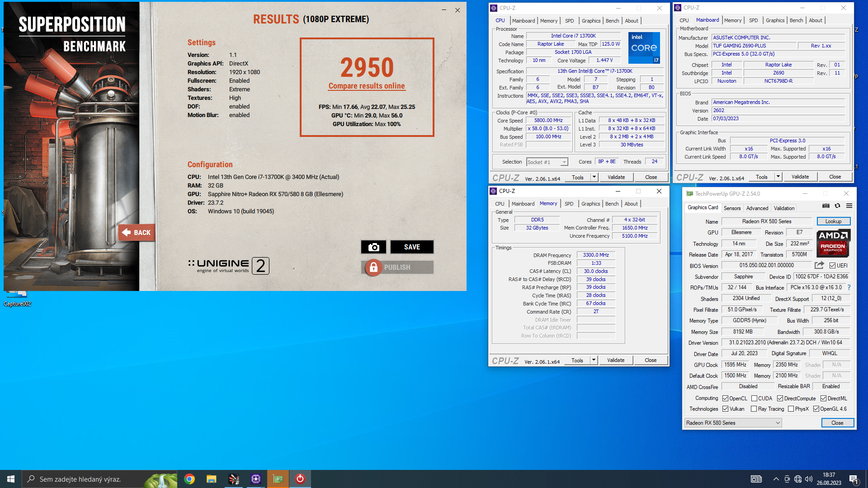Image resolution: width=868 pixels, height=488 pixels.
Task: Click the Memory Size 8192 MB value
Action: click(x=743, y=332)
